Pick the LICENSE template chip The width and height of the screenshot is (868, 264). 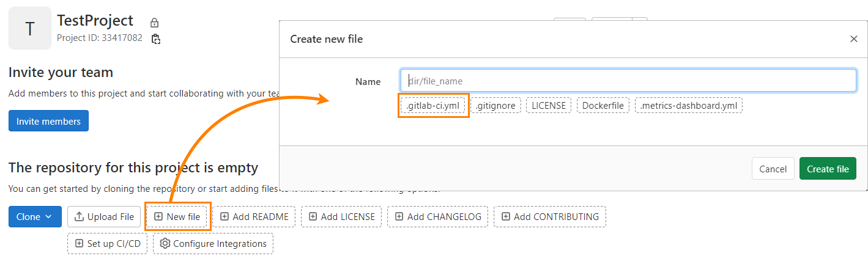[x=548, y=106]
